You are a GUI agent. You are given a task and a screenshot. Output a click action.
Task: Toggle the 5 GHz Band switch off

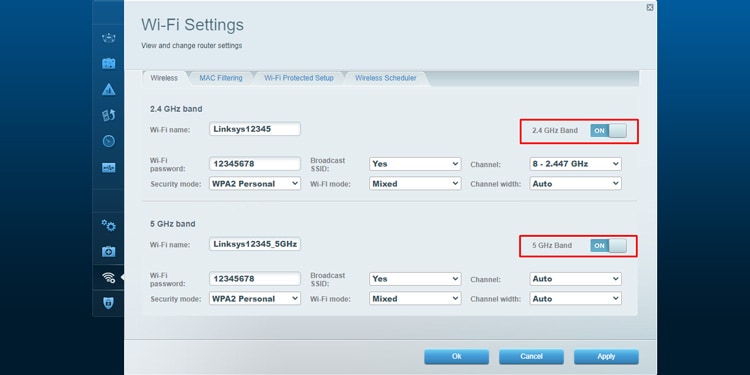608,246
